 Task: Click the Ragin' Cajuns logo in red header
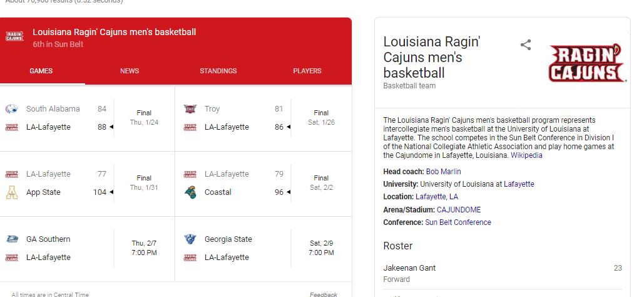point(14,36)
